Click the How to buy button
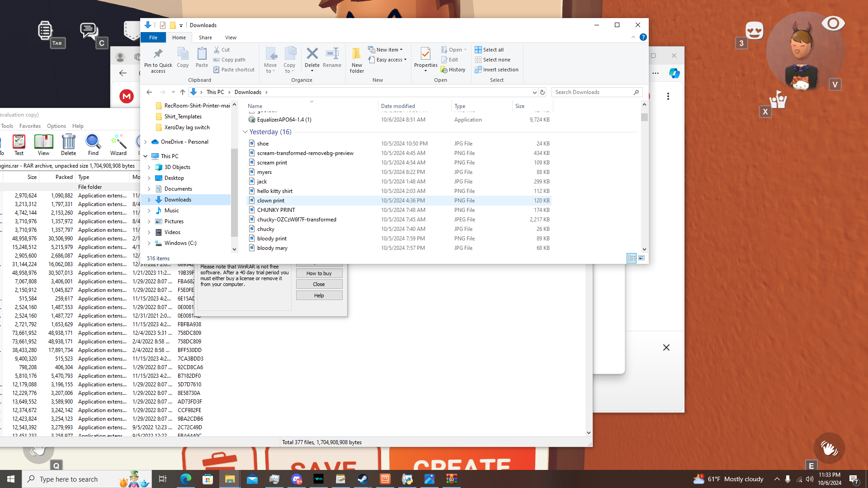 tap(319, 273)
